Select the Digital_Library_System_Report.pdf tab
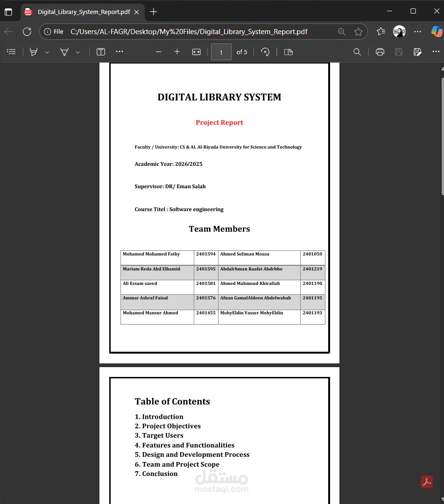 [84, 12]
